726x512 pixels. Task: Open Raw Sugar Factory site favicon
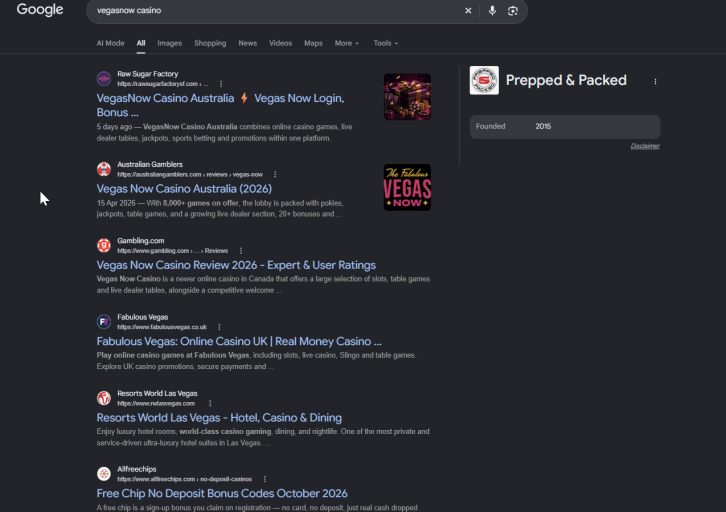tap(104, 78)
